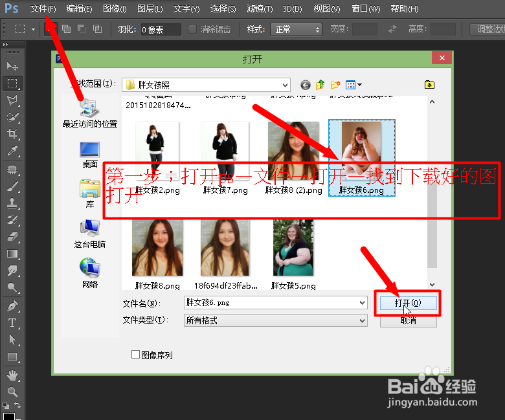Expand the 文件名 dropdown

click(362, 302)
